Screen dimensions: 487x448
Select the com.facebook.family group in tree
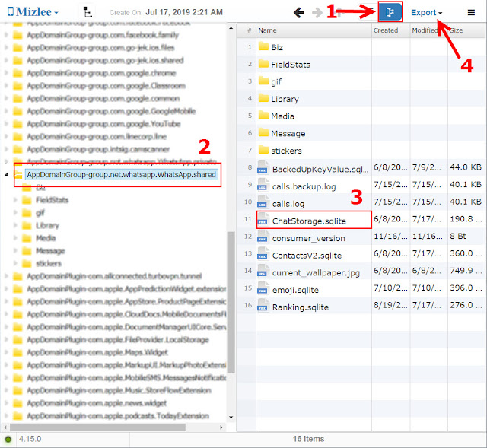(x=103, y=35)
